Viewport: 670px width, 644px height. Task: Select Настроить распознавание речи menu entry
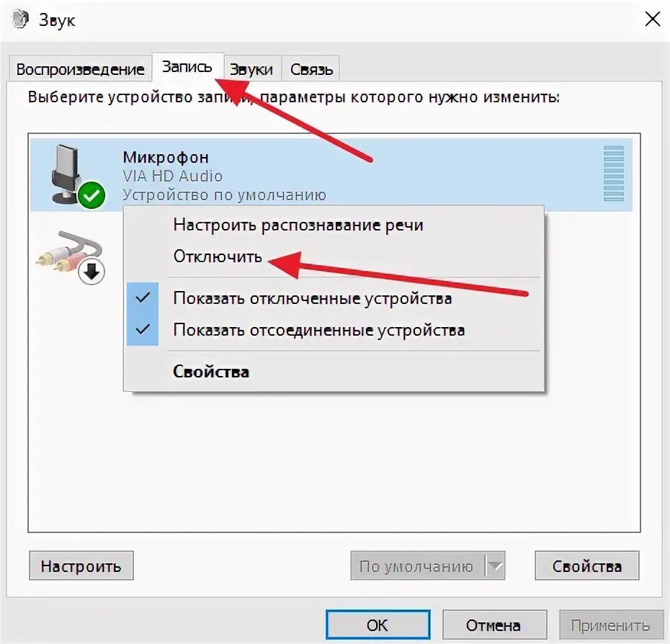tap(298, 225)
